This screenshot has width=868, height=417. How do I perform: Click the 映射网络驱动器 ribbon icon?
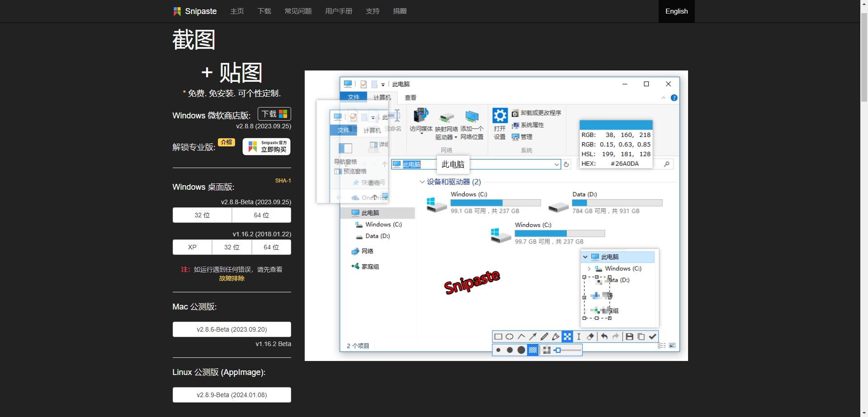click(447, 125)
